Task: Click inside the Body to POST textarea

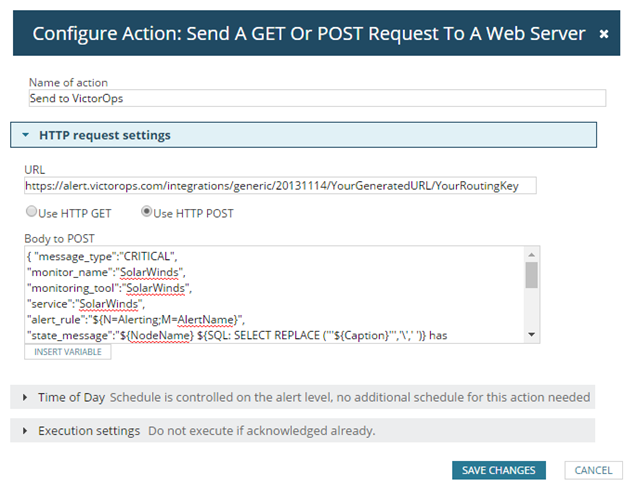Action: tap(270, 295)
